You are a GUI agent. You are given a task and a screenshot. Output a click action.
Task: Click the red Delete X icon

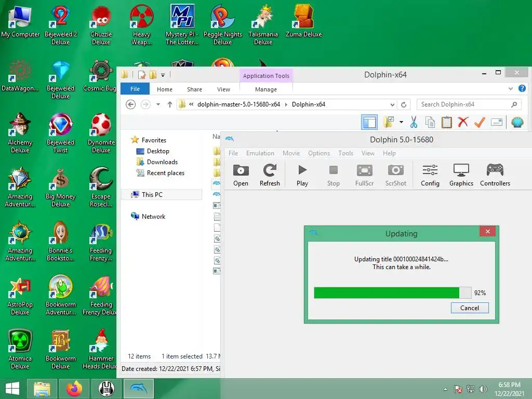click(x=463, y=122)
